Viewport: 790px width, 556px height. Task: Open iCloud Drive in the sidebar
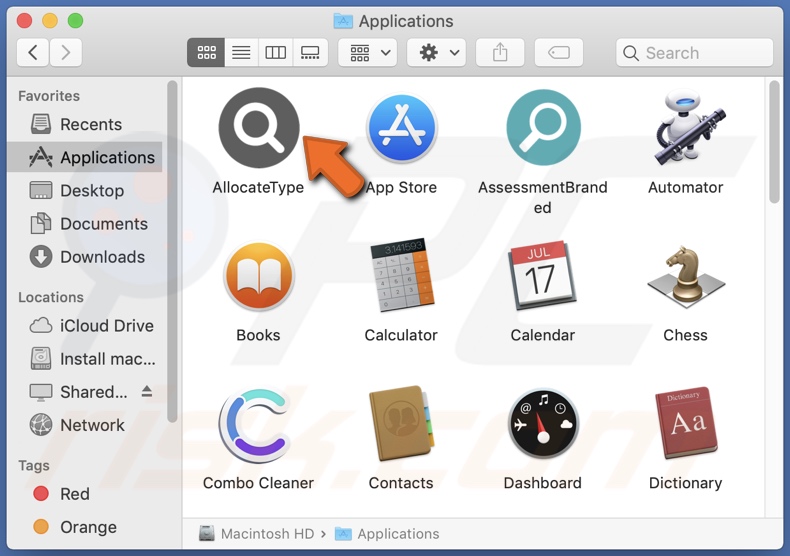pos(85,325)
